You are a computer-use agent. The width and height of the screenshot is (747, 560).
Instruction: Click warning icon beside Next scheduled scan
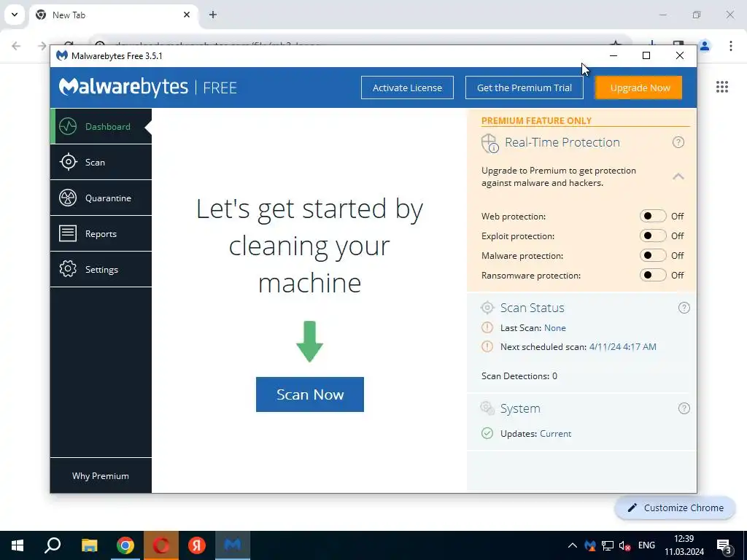click(x=487, y=346)
